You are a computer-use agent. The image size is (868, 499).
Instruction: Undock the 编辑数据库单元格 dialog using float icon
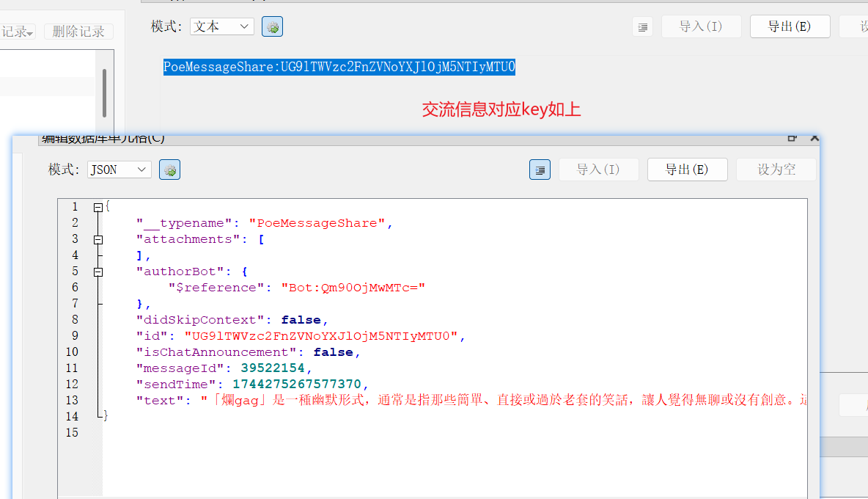[x=792, y=138]
